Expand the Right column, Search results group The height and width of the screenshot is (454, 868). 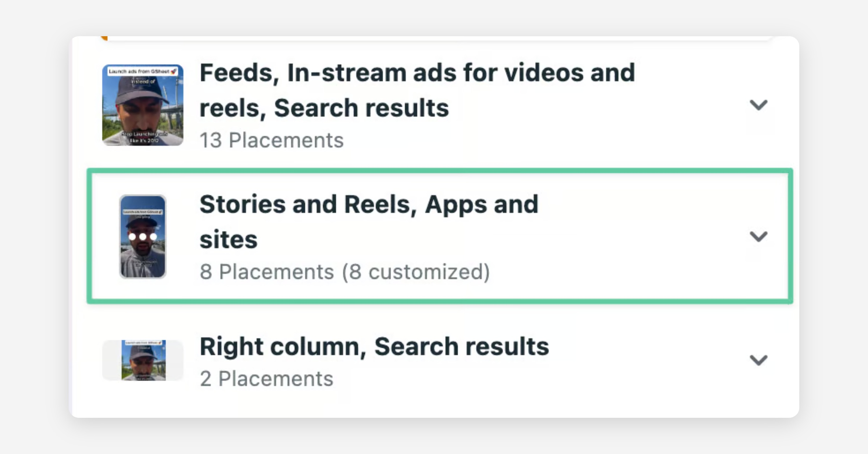[x=758, y=360]
